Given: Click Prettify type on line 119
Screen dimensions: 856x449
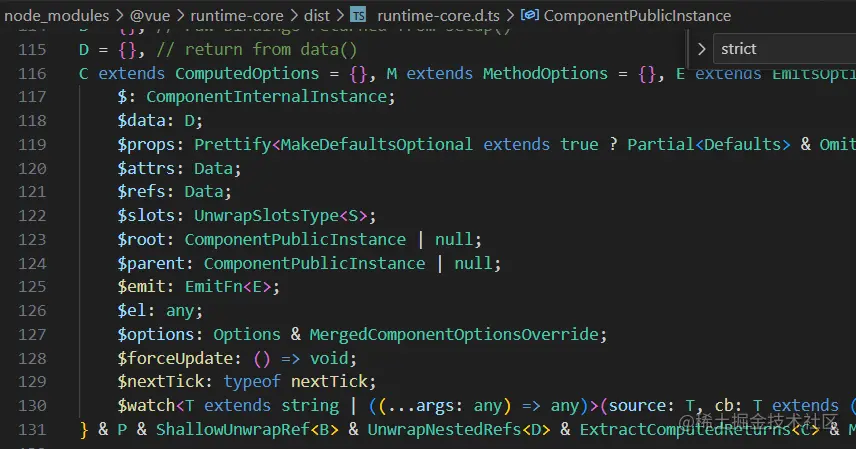Looking at the screenshot, I should [x=233, y=144].
